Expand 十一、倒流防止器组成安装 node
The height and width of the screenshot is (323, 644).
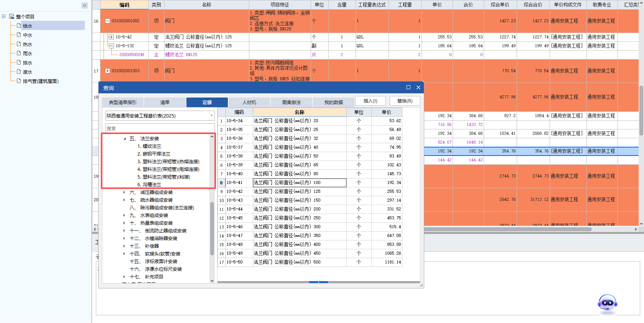124,231
